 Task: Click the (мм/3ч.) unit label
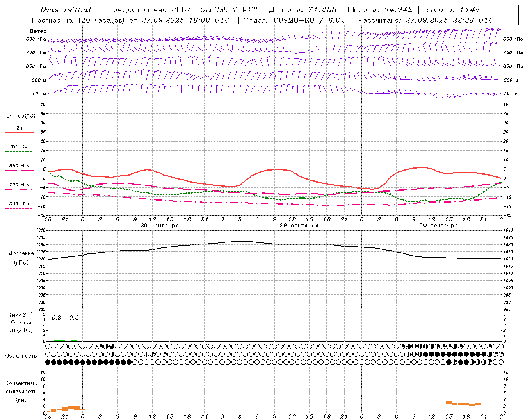pyautogui.click(x=21, y=315)
